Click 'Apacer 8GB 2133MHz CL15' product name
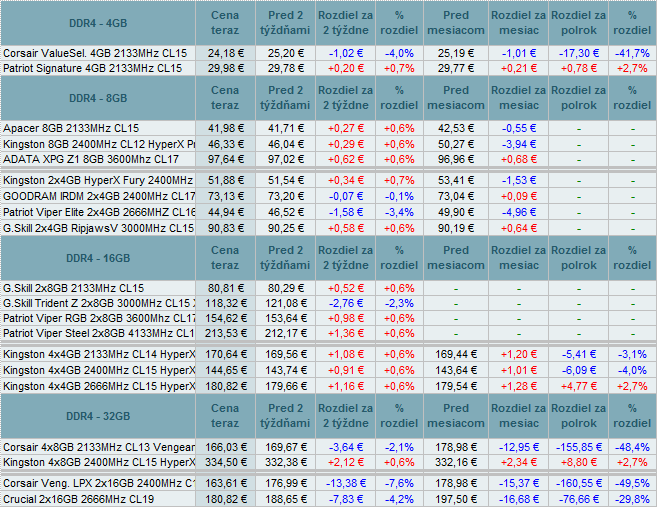 pos(71,128)
